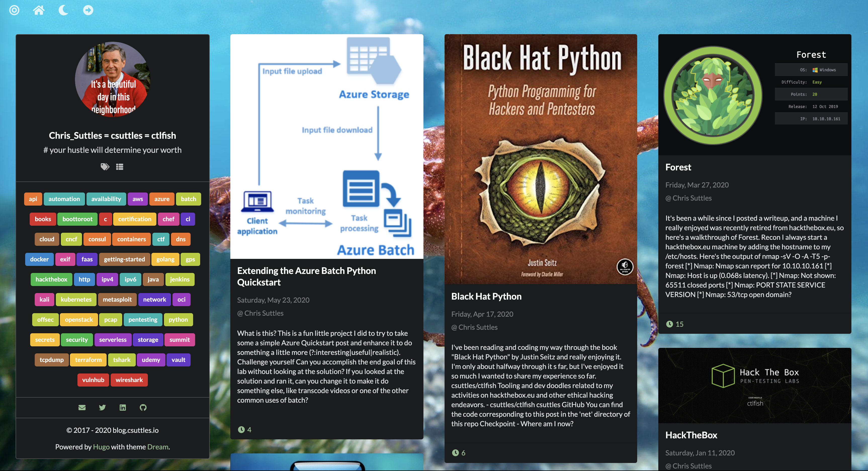The height and width of the screenshot is (471, 868).
Task: Open the GitHub icon in sidebar footer
Action: (x=143, y=407)
